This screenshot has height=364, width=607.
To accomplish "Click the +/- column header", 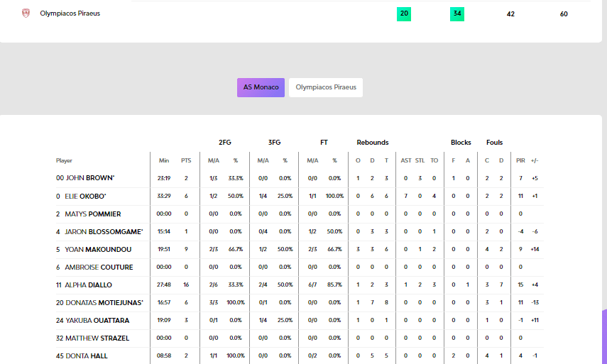I will pyautogui.click(x=535, y=160).
